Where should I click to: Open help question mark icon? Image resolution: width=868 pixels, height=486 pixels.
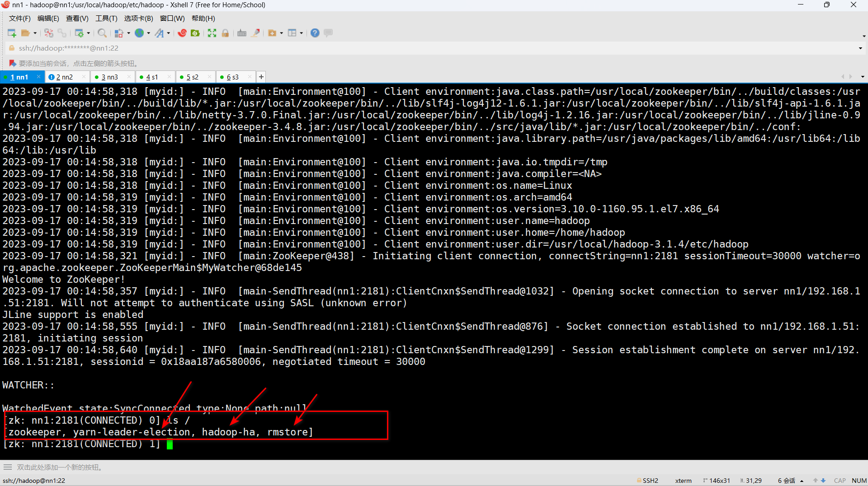315,33
